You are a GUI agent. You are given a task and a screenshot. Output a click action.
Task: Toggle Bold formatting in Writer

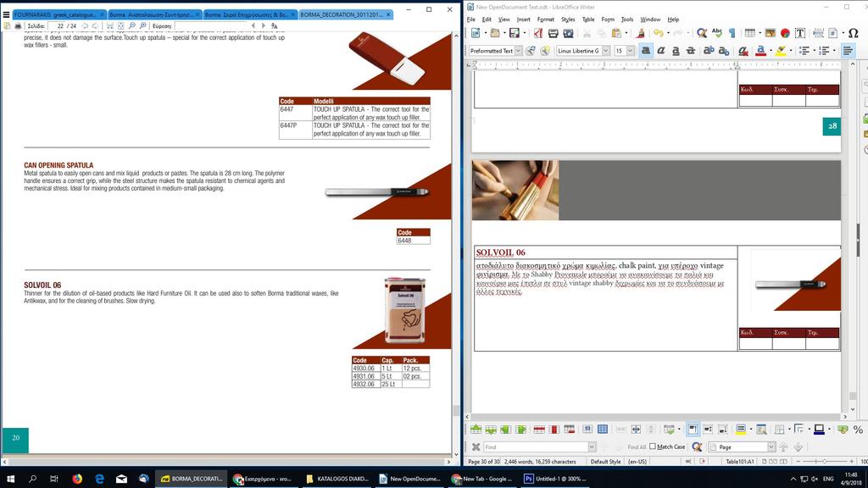[x=645, y=51]
